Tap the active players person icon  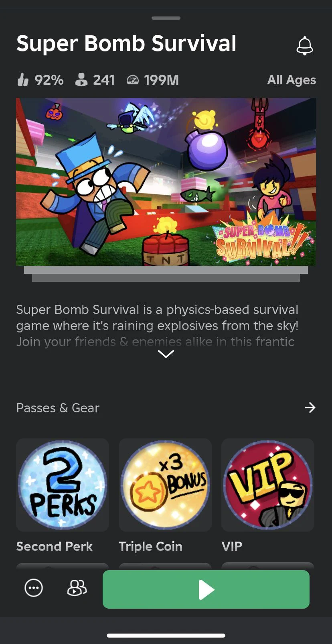[81, 79]
